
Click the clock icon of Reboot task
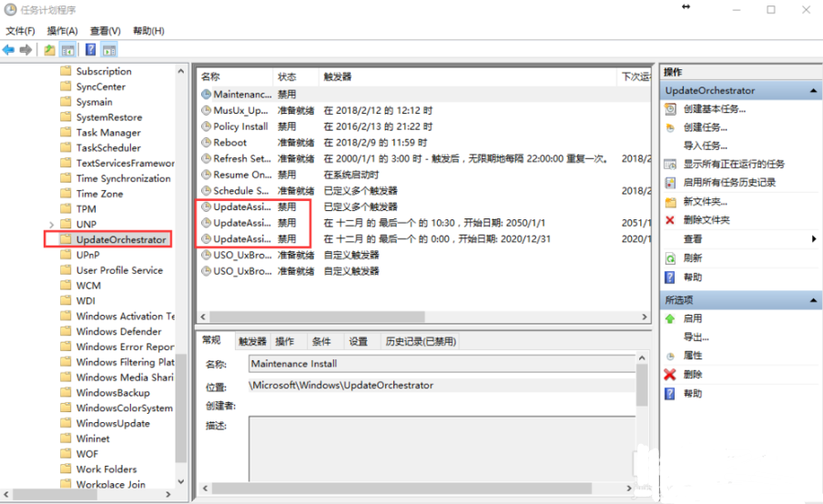click(207, 143)
